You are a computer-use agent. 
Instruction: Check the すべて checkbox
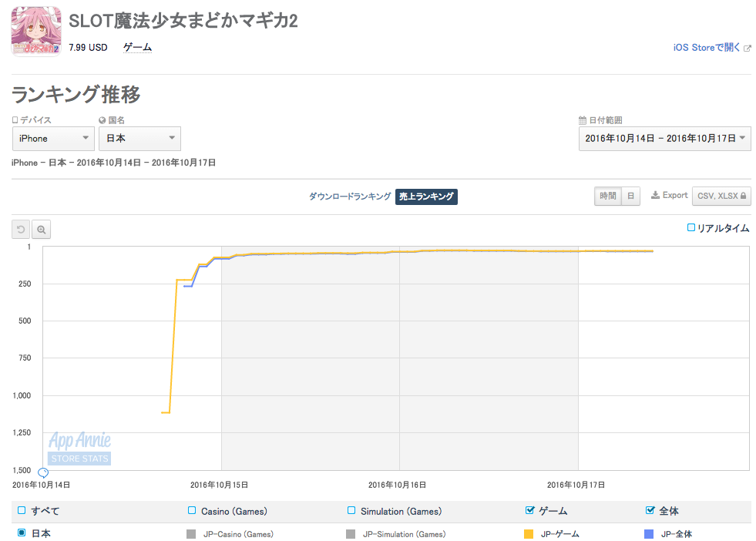pos(22,510)
